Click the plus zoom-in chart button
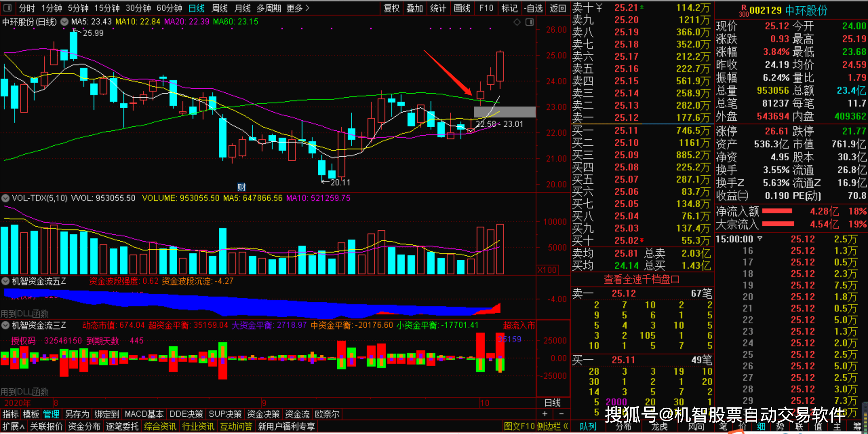The height and width of the screenshot is (434, 868). coord(545,414)
